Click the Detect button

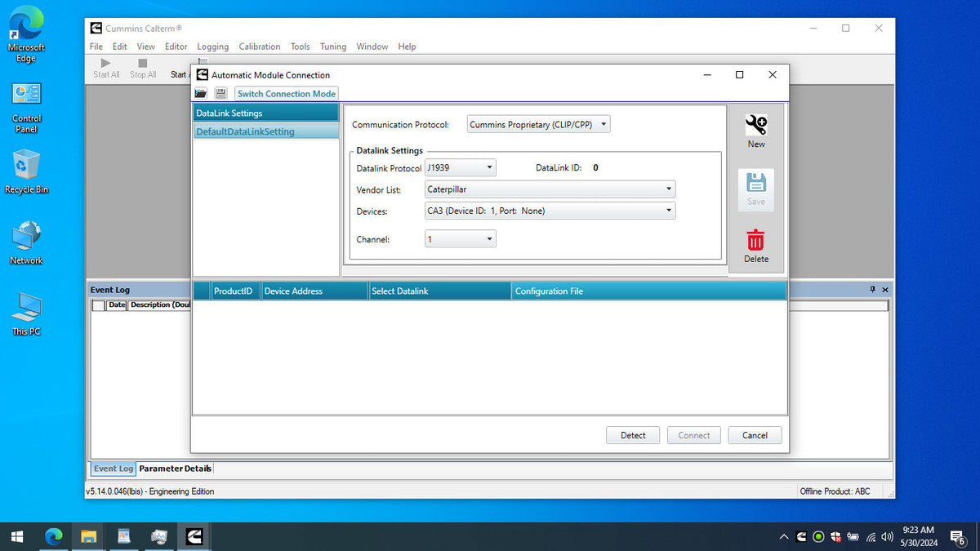(x=632, y=435)
